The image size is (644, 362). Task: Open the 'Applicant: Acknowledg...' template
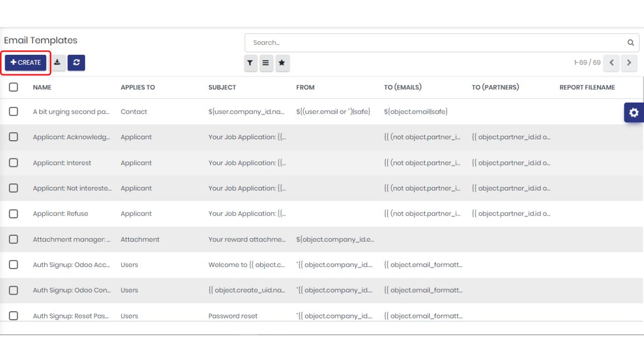71,137
